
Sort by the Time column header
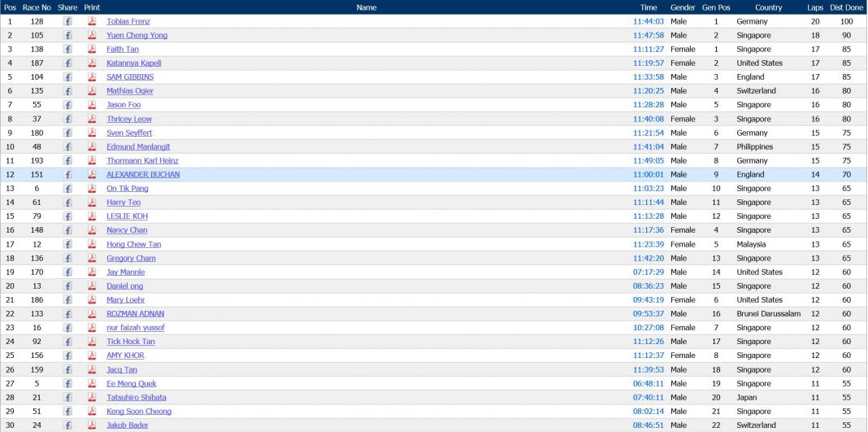[648, 7]
